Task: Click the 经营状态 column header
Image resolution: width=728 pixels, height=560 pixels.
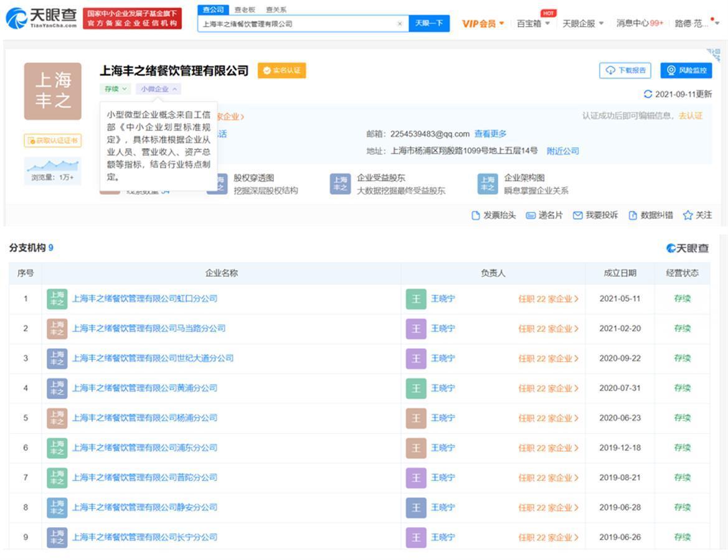Action: click(x=682, y=273)
